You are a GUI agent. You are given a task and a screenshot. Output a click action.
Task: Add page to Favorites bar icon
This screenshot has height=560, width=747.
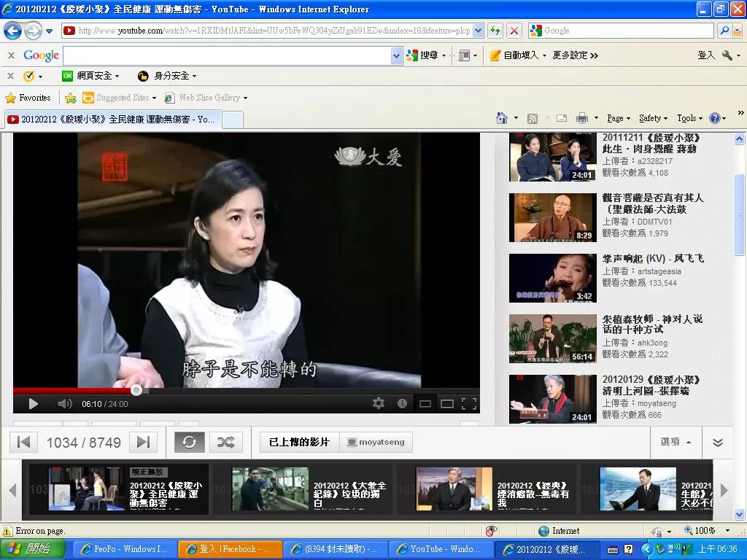click(71, 98)
